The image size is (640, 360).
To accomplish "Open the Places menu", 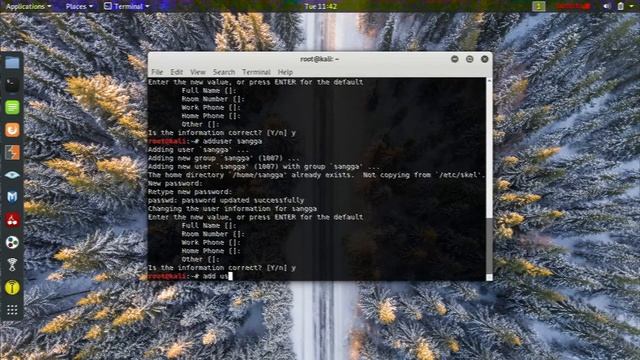I will [79, 7].
